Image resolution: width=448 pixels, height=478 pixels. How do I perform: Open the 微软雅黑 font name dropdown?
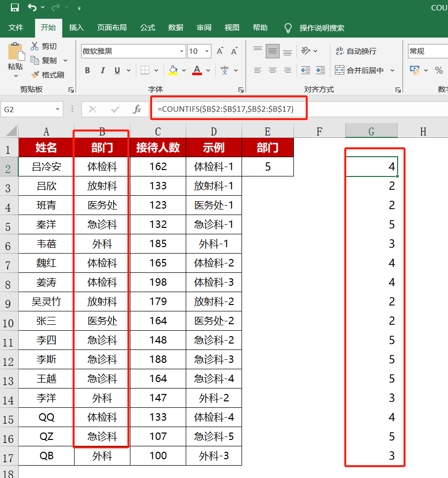click(x=181, y=51)
